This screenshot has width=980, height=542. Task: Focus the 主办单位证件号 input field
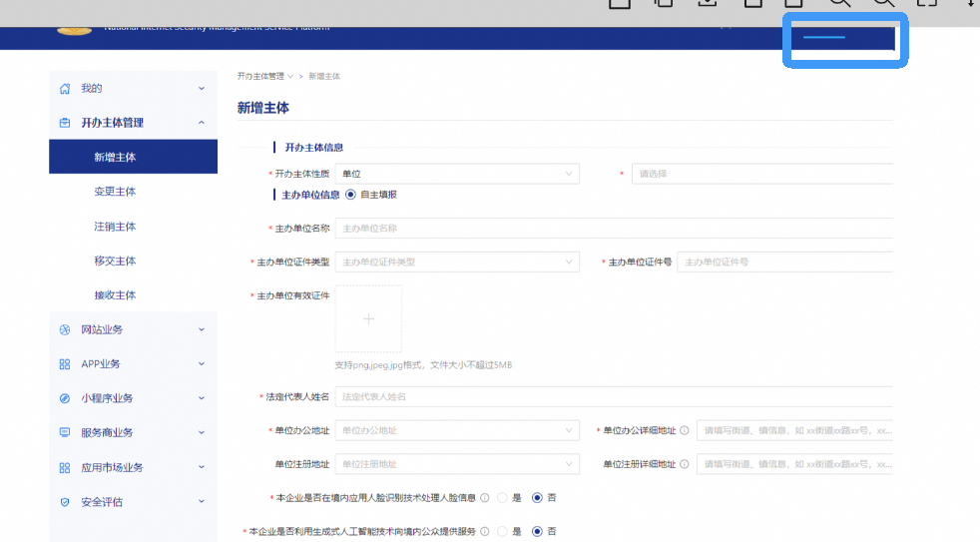pos(785,262)
